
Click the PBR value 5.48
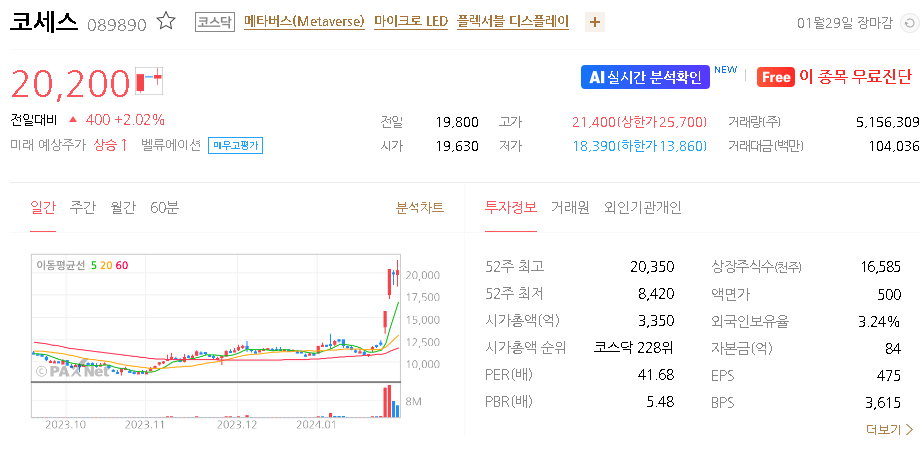click(659, 402)
